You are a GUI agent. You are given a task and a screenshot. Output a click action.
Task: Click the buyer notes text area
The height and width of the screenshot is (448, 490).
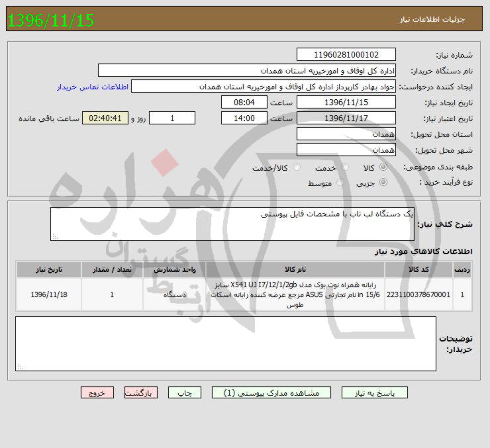[225, 343]
